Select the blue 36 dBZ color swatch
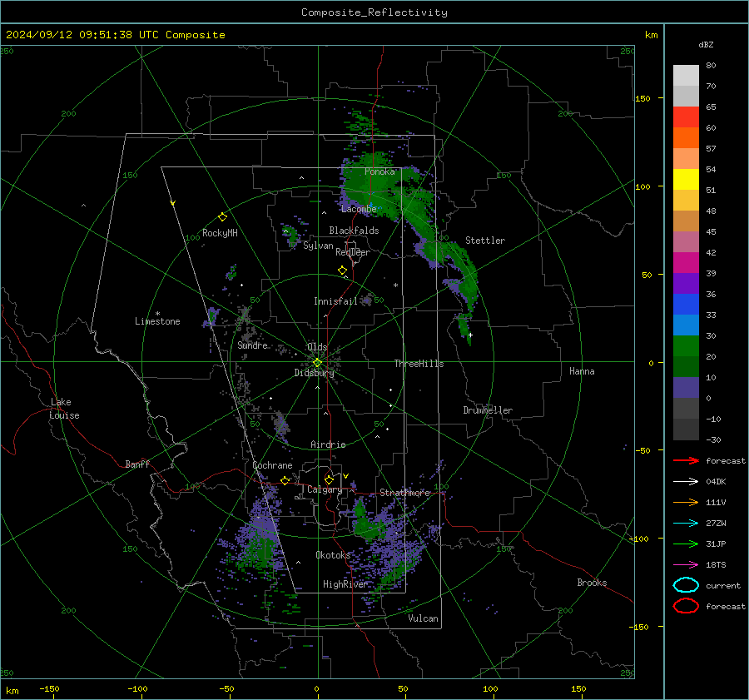The width and height of the screenshot is (749, 700). (686, 304)
